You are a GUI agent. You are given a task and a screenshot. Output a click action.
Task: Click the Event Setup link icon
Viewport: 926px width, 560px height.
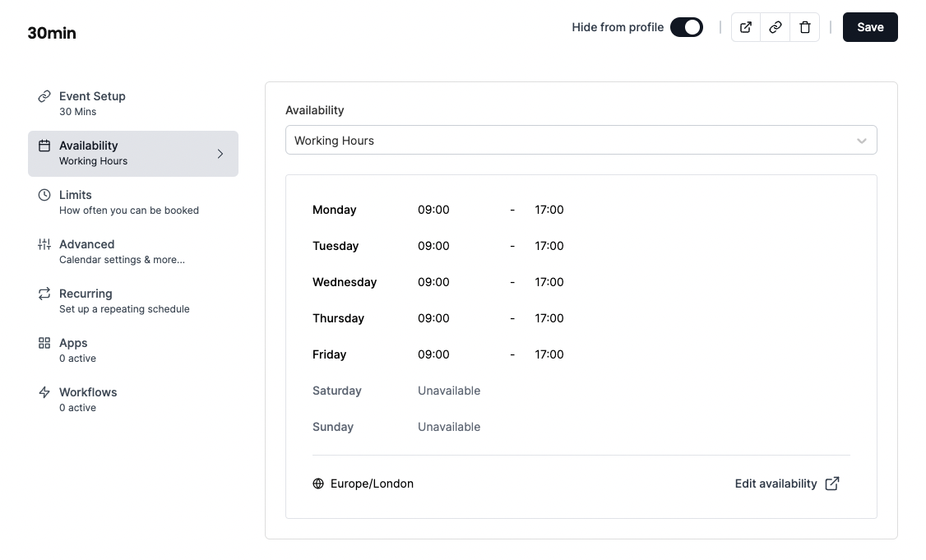pyautogui.click(x=44, y=96)
